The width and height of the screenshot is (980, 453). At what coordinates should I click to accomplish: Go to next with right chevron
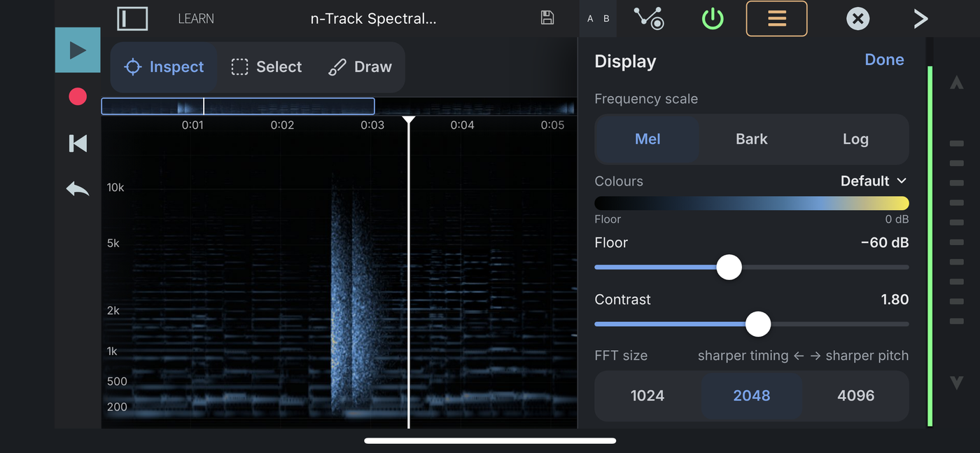coord(920,19)
